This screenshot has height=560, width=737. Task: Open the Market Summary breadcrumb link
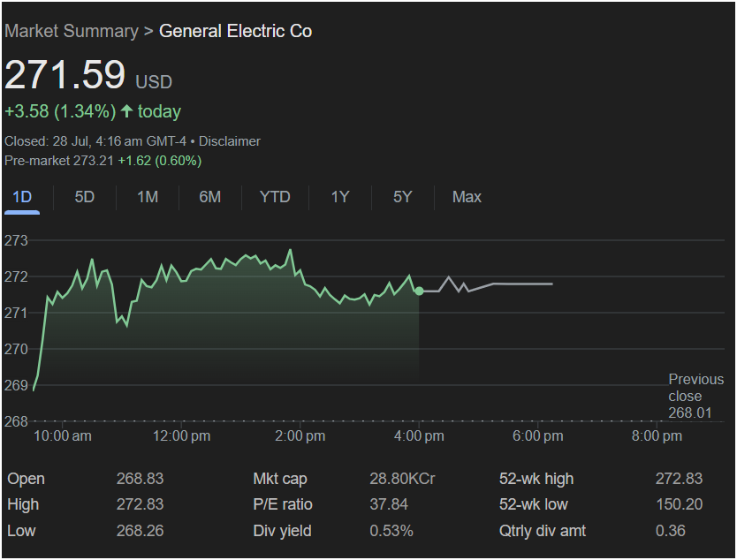point(72,31)
